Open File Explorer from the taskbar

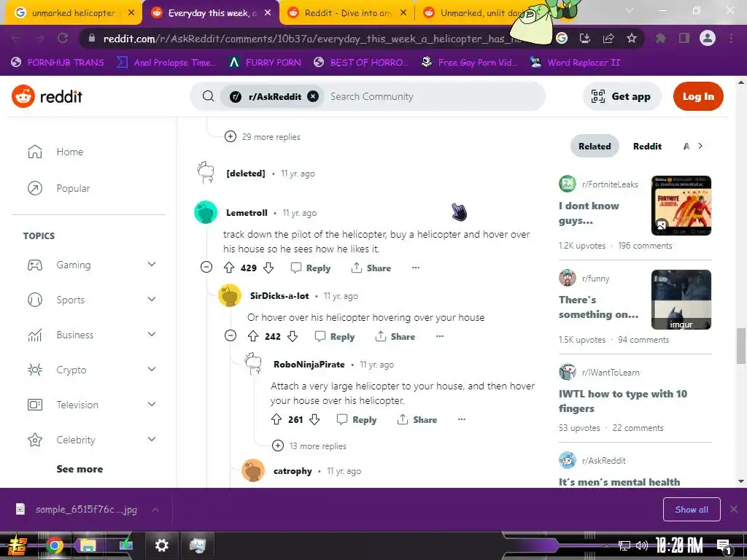88,545
